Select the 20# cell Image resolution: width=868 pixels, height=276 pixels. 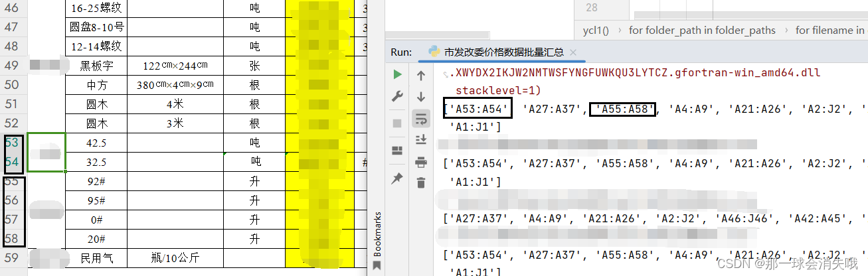click(96, 239)
